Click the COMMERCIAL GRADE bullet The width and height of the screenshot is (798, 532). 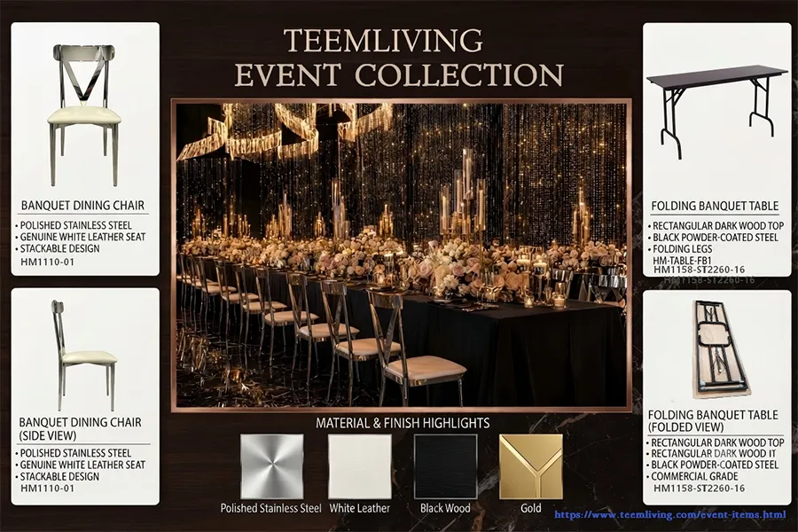(694, 476)
